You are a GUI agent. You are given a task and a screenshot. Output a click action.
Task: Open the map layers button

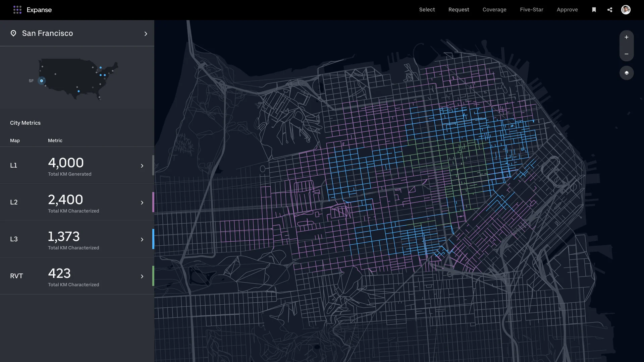coord(626,73)
